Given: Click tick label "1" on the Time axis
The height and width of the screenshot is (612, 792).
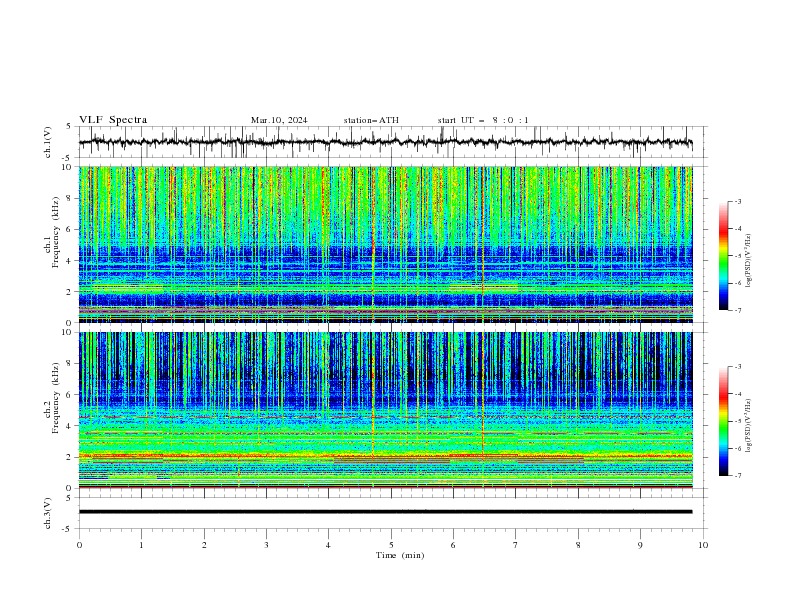Looking at the screenshot, I should pyautogui.click(x=141, y=545).
